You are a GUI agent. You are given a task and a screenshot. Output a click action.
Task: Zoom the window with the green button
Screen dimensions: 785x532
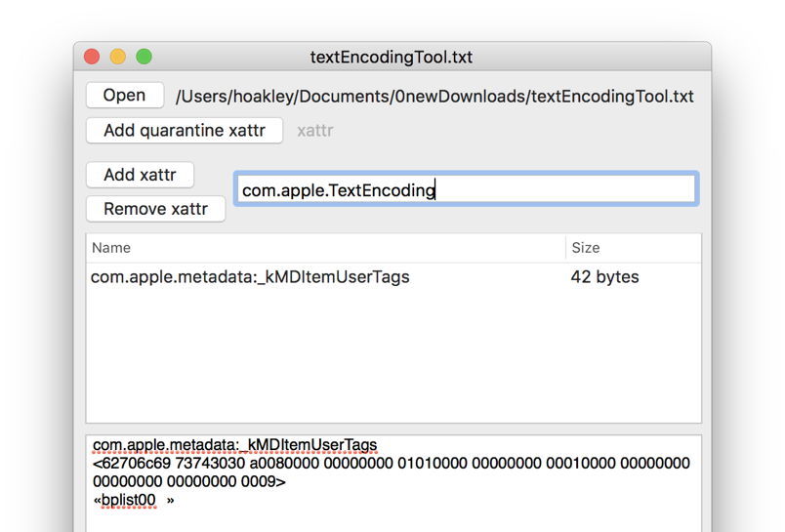[144, 58]
